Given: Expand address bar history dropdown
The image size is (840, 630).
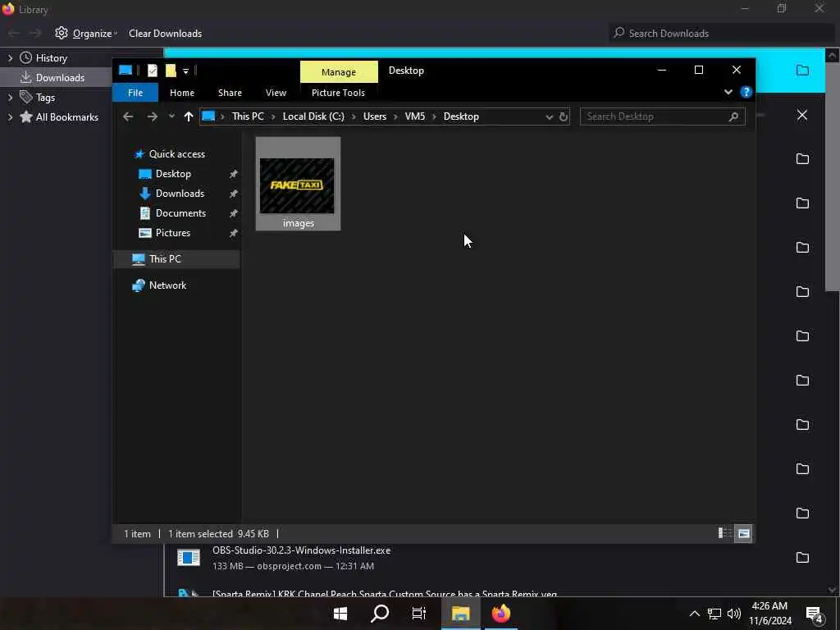Looking at the screenshot, I should [549, 116].
